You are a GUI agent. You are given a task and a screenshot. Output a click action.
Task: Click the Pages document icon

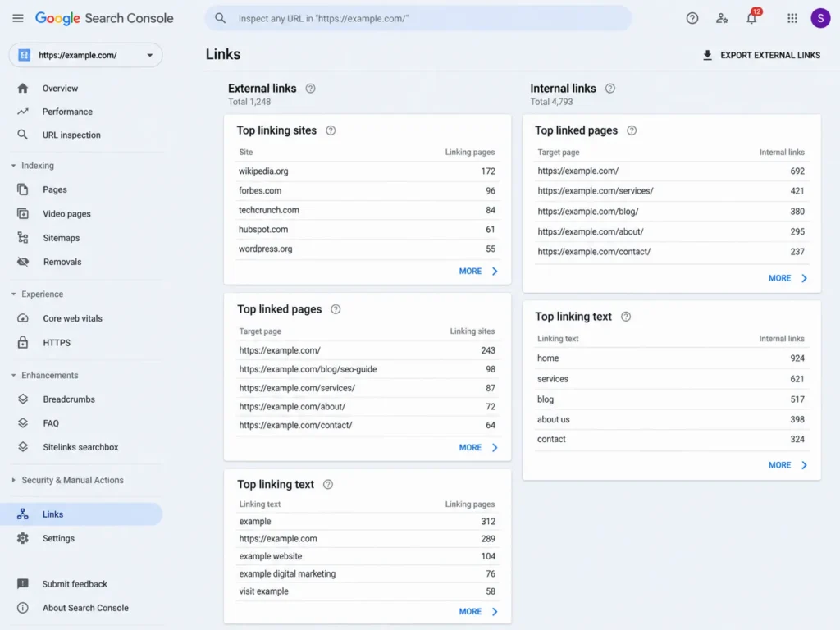click(x=22, y=189)
